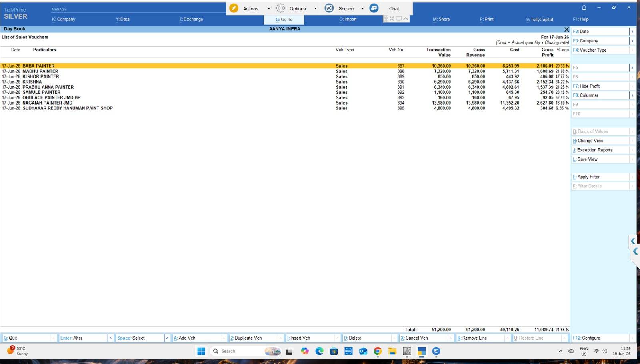
Task: Select the MADHU PAINTER voucher row
Action: 285,71
